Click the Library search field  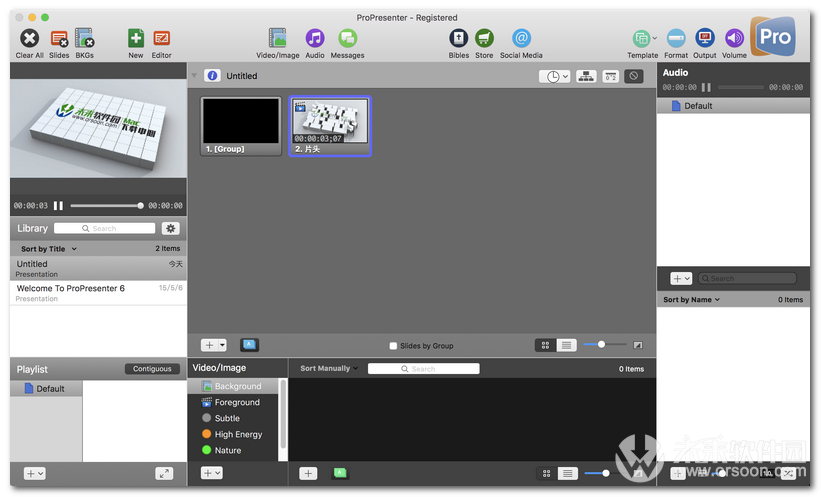point(105,229)
